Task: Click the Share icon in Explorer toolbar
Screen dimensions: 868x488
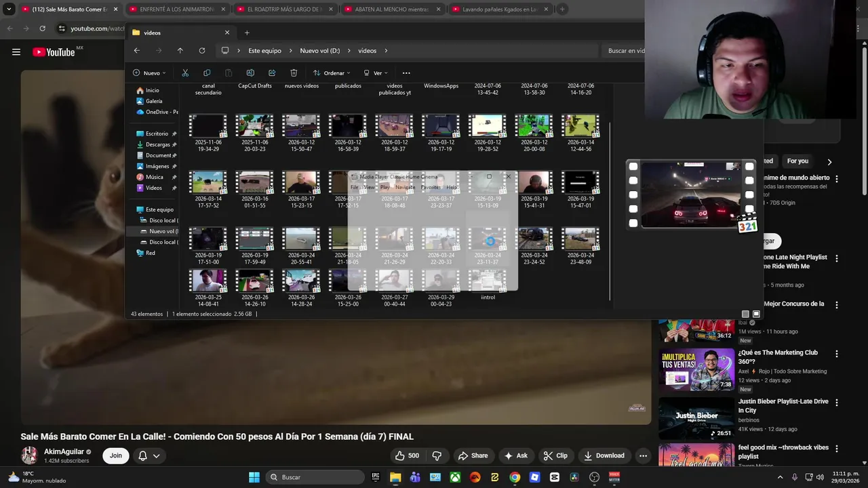Action: [x=272, y=73]
